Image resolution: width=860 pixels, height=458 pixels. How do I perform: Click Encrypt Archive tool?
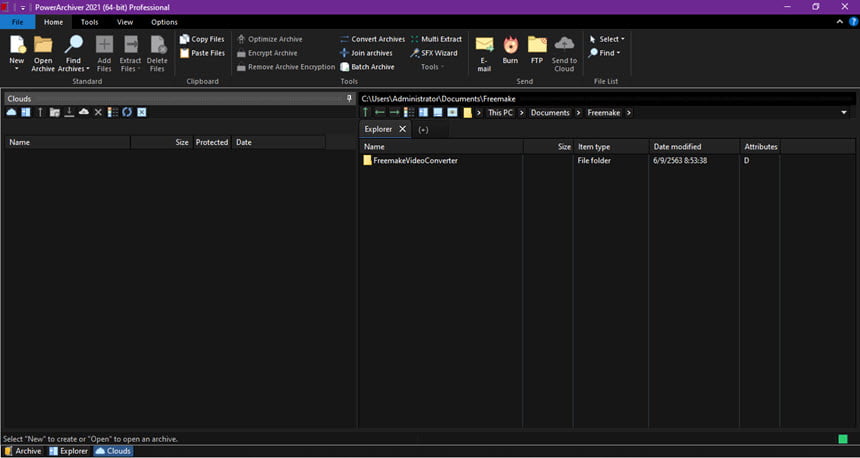pyautogui.click(x=267, y=53)
